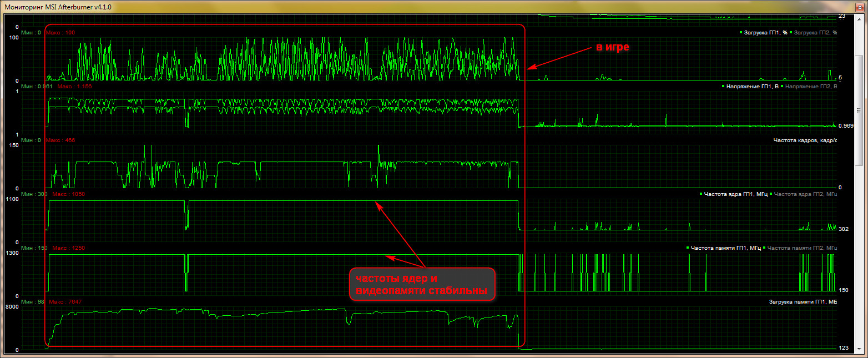This screenshot has width=868, height=358.
Task: Click the current core clock reading 302
Action: pyautogui.click(x=843, y=229)
